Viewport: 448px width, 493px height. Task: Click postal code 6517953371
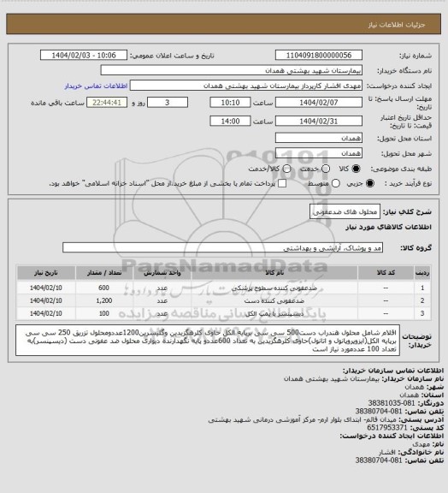pyautogui.click(x=387, y=428)
